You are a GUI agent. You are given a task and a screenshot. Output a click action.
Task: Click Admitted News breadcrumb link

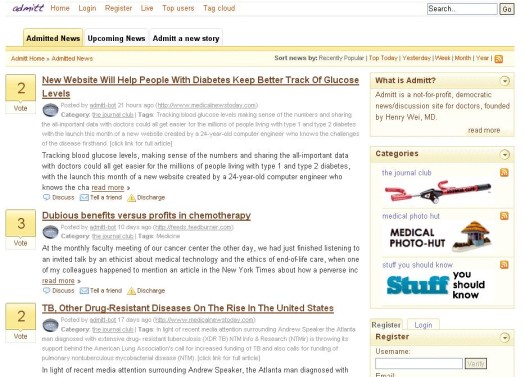[x=72, y=59]
